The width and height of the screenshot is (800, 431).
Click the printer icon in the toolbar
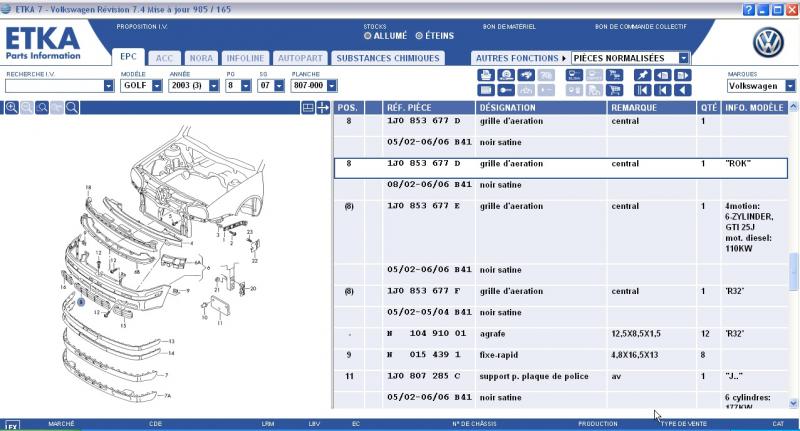[x=485, y=75]
